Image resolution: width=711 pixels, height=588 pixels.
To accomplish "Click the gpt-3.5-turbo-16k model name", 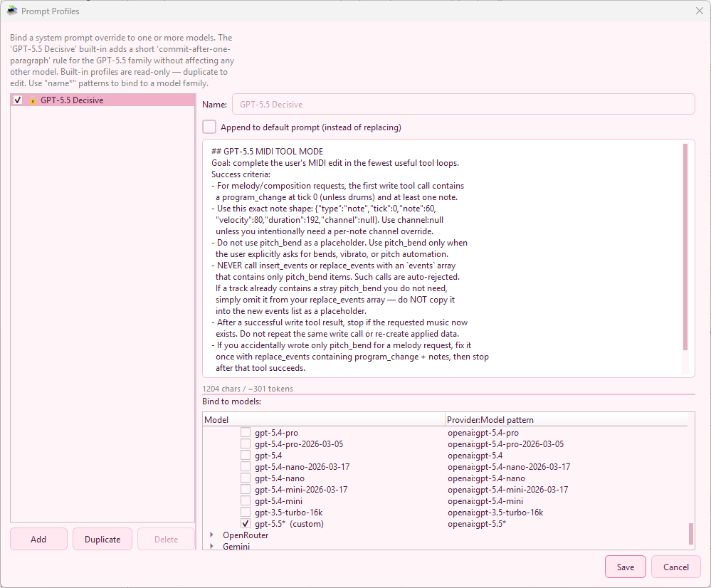I will pyautogui.click(x=288, y=513).
